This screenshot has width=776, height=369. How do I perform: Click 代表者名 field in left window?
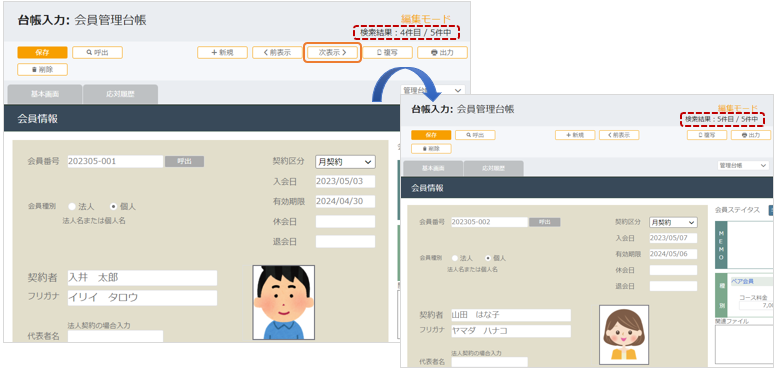pyautogui.click(x=115, y=336)
